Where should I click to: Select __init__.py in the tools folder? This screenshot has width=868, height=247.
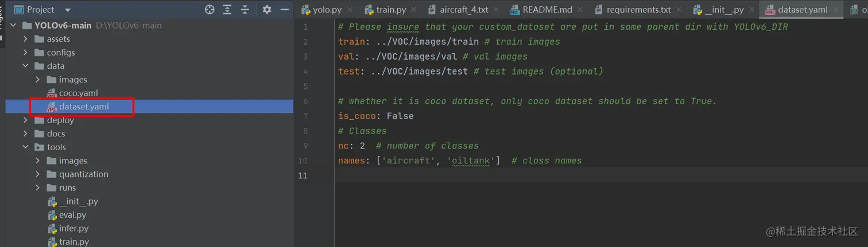[x=149, y=201]
